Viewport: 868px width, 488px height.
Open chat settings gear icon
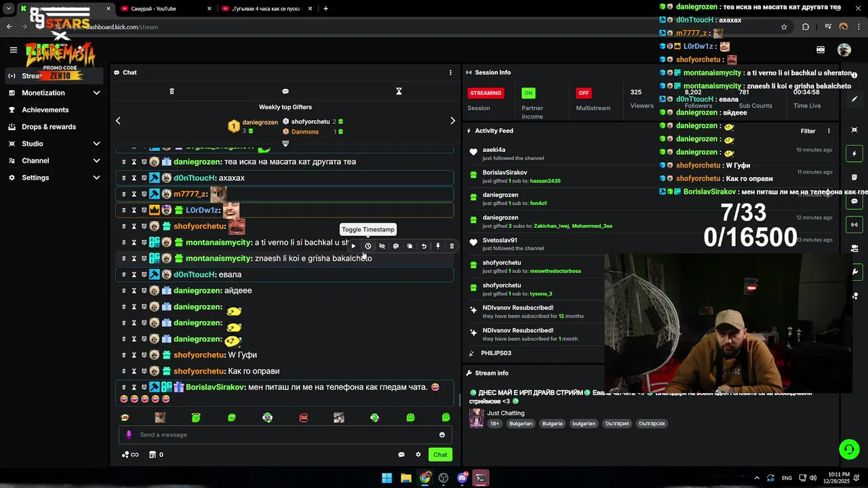[418, 455]
